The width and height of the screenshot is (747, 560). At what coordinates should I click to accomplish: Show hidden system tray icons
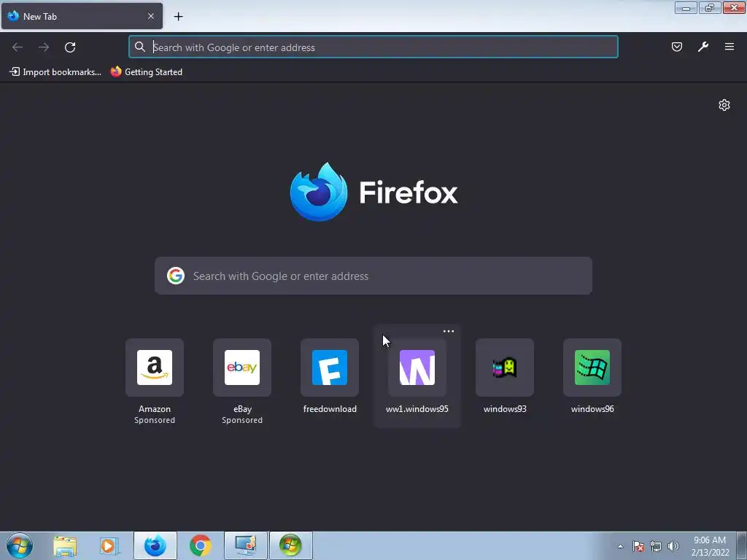coord(620,546)
